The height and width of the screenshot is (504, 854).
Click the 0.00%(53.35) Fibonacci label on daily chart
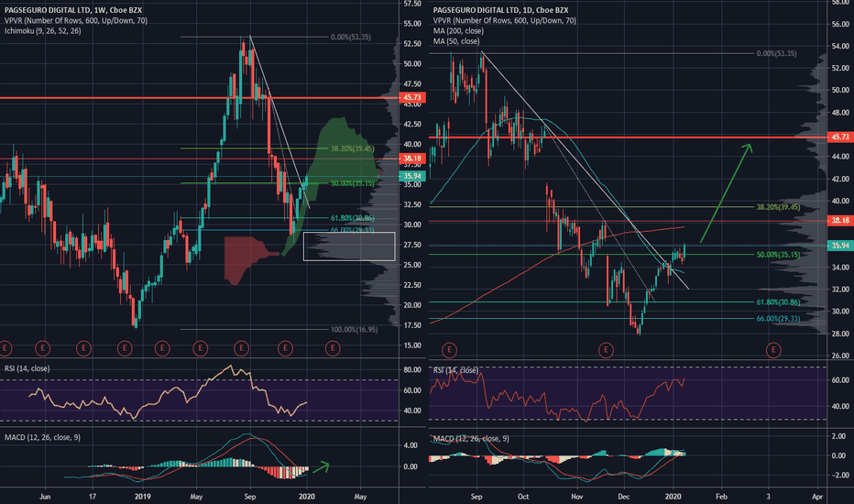point(776,53)
